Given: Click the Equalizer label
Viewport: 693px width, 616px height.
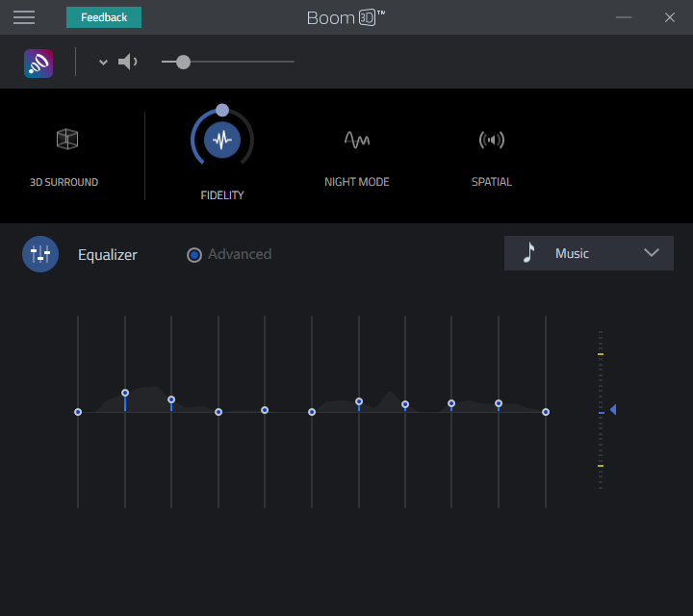Looking at the screenshot, I should [108, 255].
